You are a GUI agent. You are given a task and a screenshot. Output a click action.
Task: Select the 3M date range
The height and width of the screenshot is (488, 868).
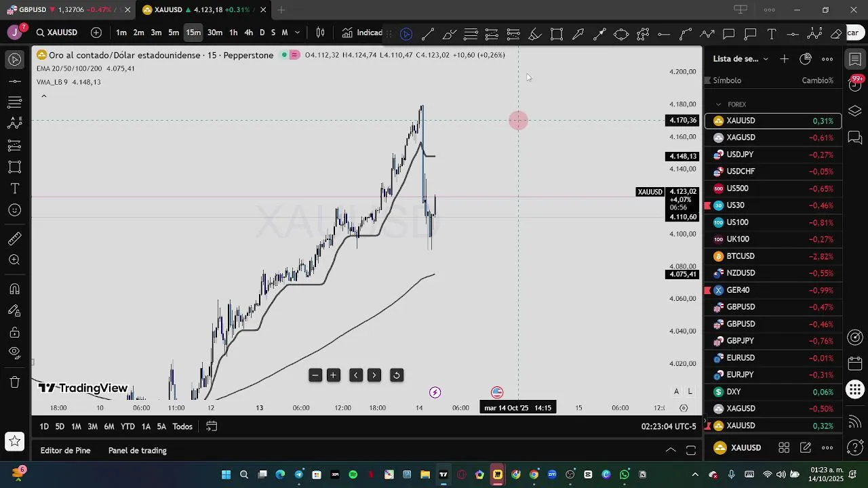point(92,426)
